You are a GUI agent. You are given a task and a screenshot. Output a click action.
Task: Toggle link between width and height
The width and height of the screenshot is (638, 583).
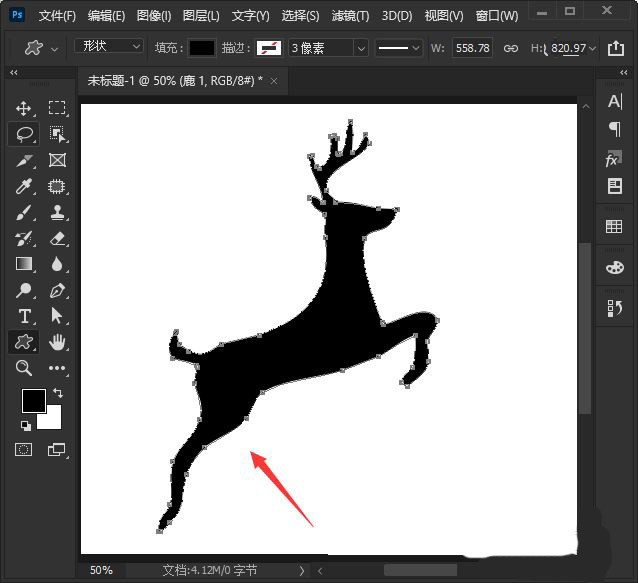pyautogui.click(x=511, y=49)
